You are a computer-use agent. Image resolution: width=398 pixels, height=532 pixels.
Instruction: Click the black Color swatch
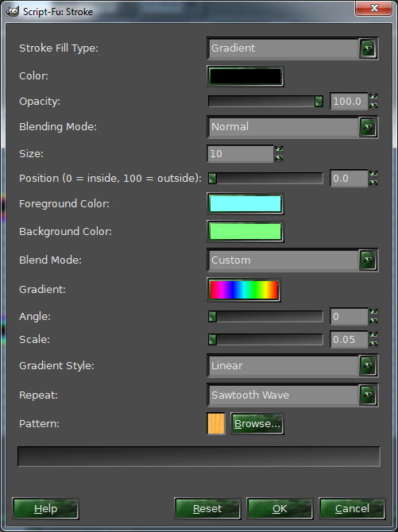coord(245,76)
